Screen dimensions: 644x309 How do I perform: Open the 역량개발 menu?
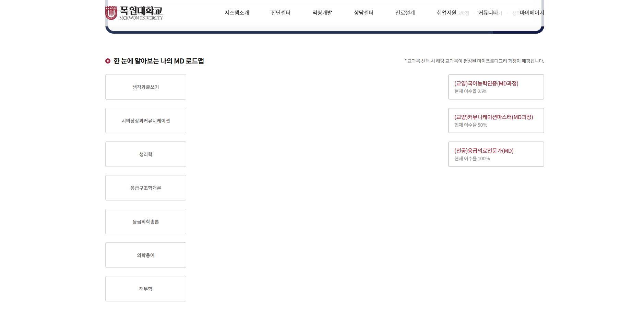tap(322, 13)
